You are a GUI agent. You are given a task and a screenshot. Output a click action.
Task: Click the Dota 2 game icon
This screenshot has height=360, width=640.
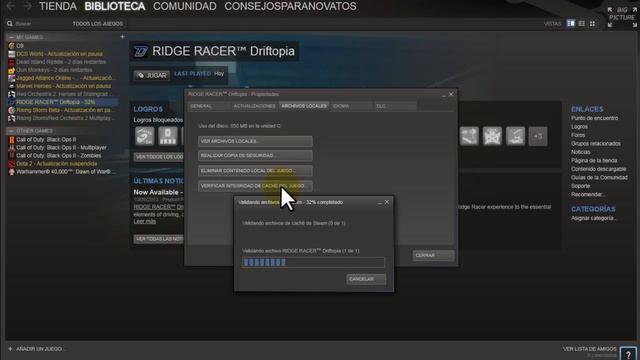point(11,164)
